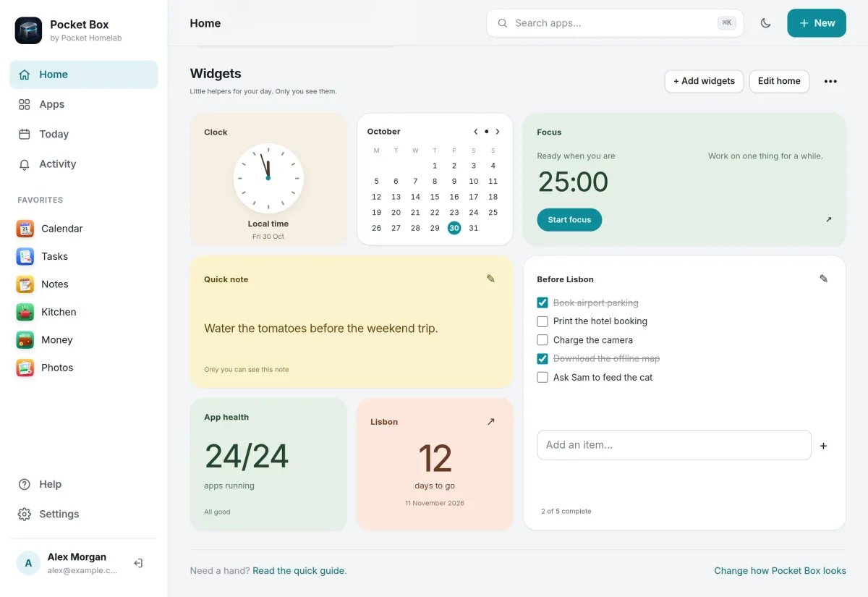Image resolution: width=868 pixels, height=597 pixels.
Task: Click the Add an item field
Action: tap(674, 445)
